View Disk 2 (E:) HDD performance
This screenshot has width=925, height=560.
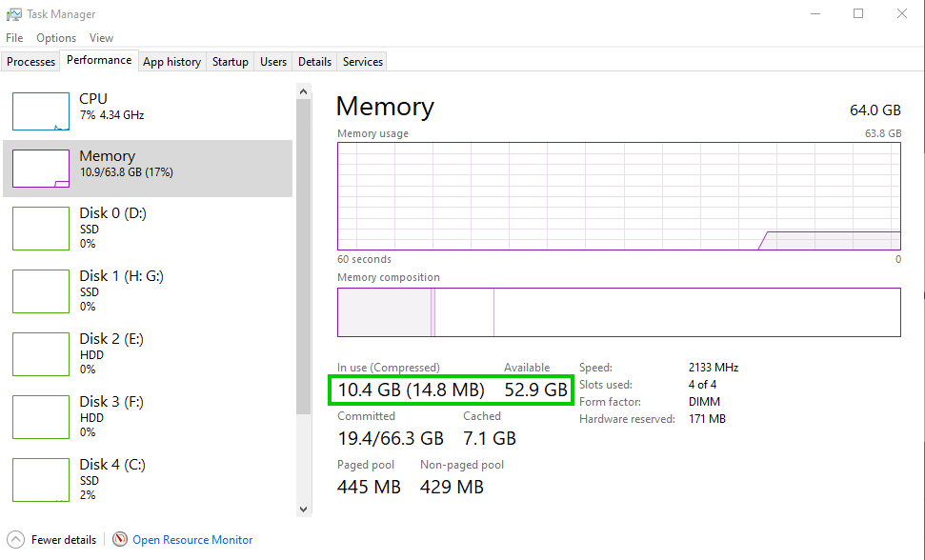[148, 354]
